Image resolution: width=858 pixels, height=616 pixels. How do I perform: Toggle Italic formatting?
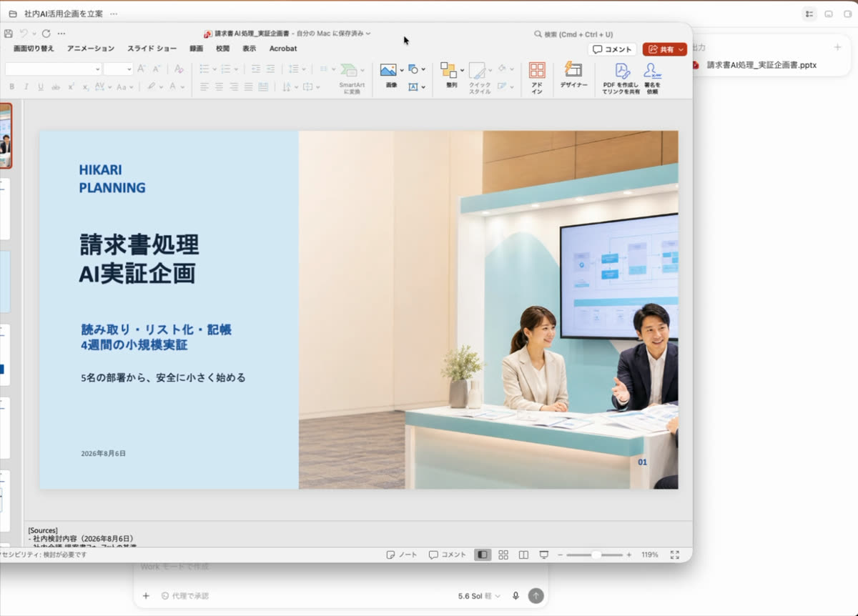(26, 86)
